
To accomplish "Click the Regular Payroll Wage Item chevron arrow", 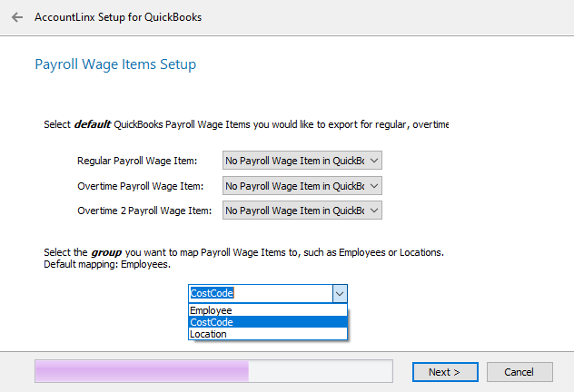I will coord(374,161).
